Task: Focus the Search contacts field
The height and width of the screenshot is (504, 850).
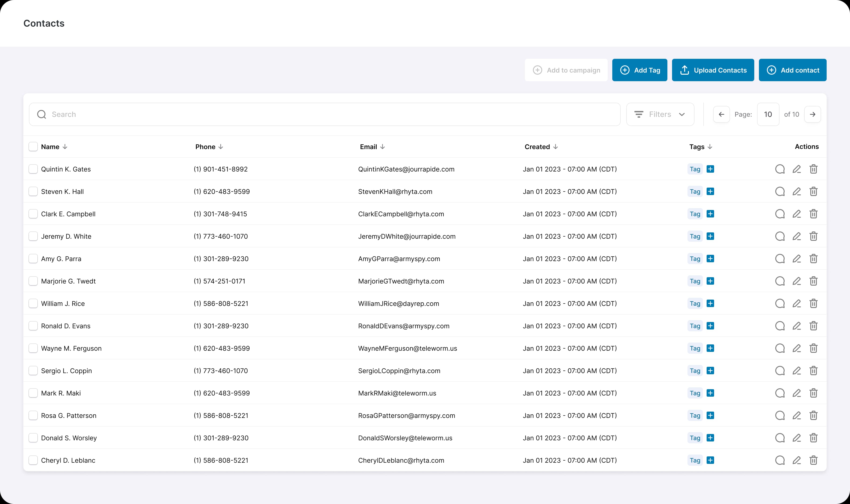Action: 325,115
